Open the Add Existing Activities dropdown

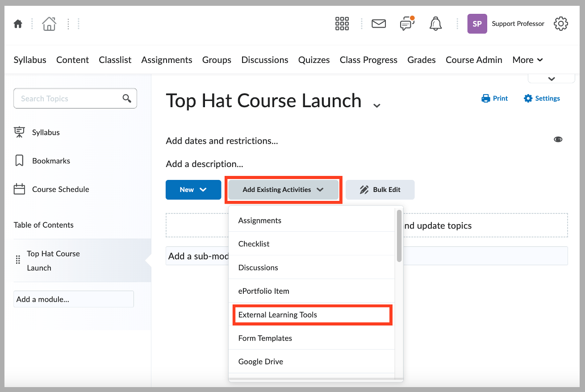(283, 189)
